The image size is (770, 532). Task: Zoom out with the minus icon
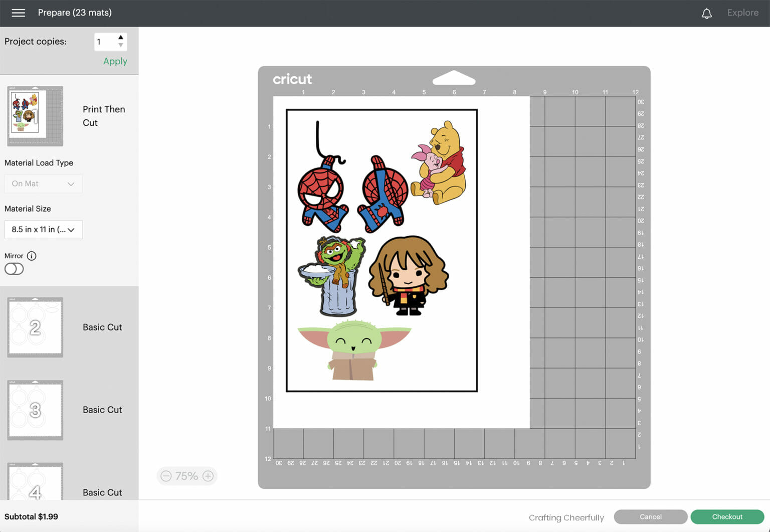click(x=166, y=476)
